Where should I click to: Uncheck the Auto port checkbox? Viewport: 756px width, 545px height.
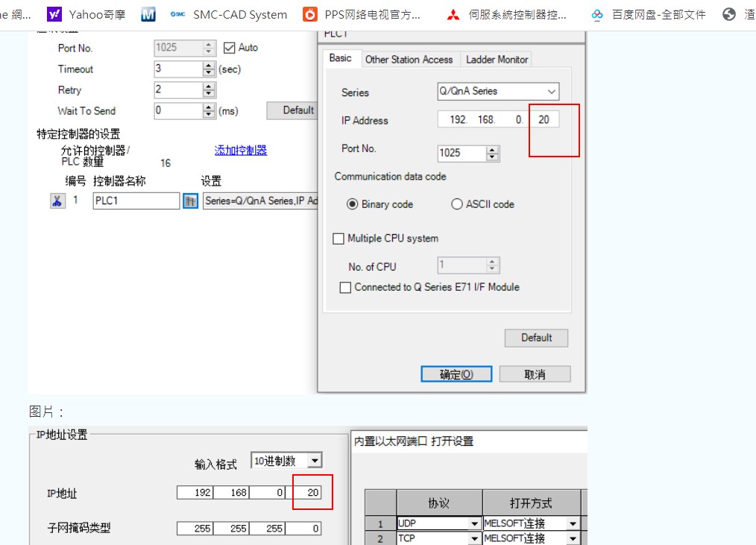point(230,48)
